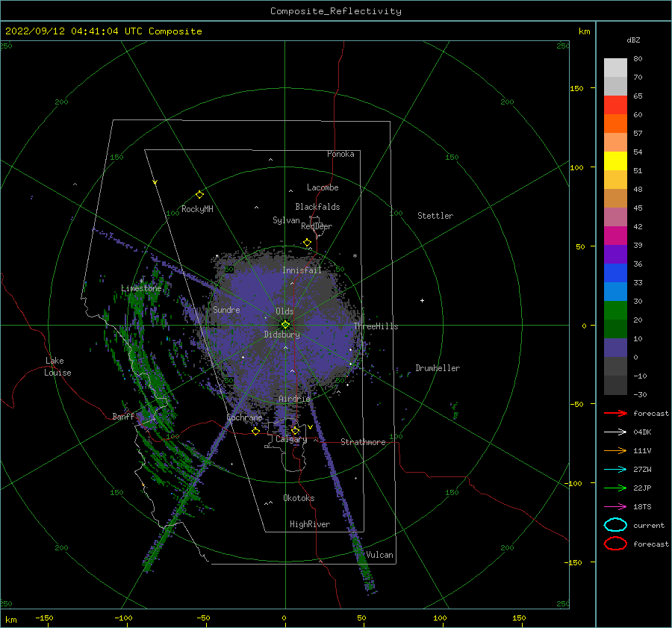This screenshot has height=628, width=672.
Task: Click the Cochrane label
Action: tap(244, 417)
